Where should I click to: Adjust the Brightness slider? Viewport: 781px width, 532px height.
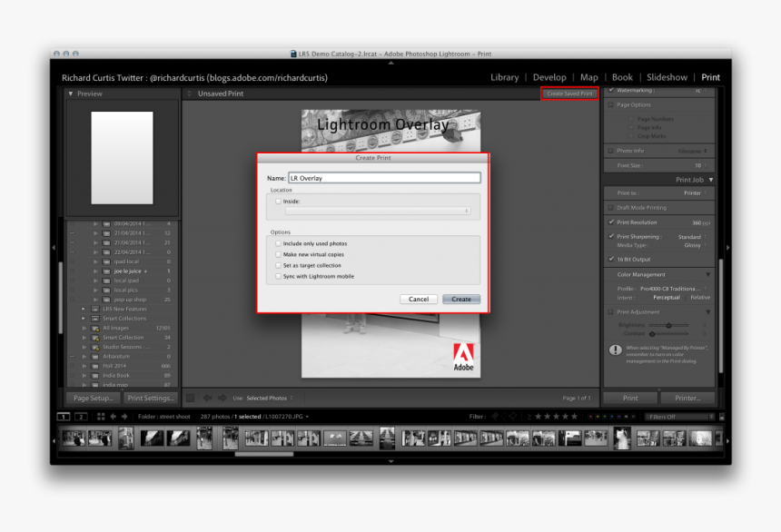click(x=669, y=325)
